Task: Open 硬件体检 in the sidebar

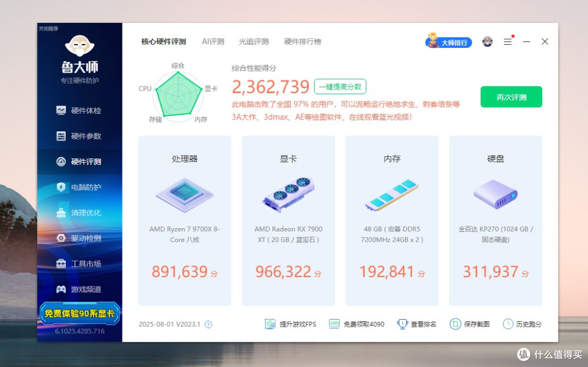Action: [79, 111]
